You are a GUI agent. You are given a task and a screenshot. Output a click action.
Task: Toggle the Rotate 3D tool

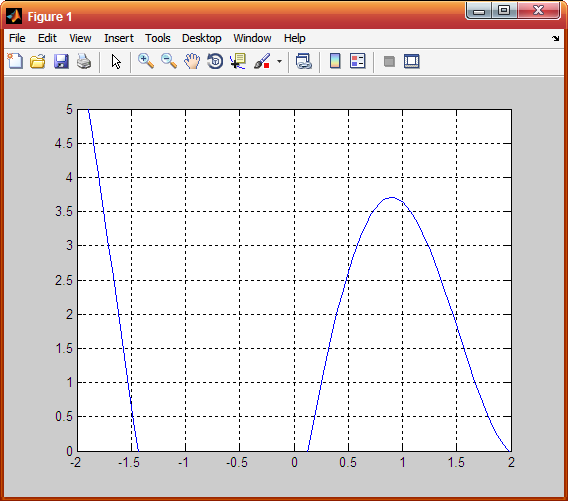(x=215, y=61)
